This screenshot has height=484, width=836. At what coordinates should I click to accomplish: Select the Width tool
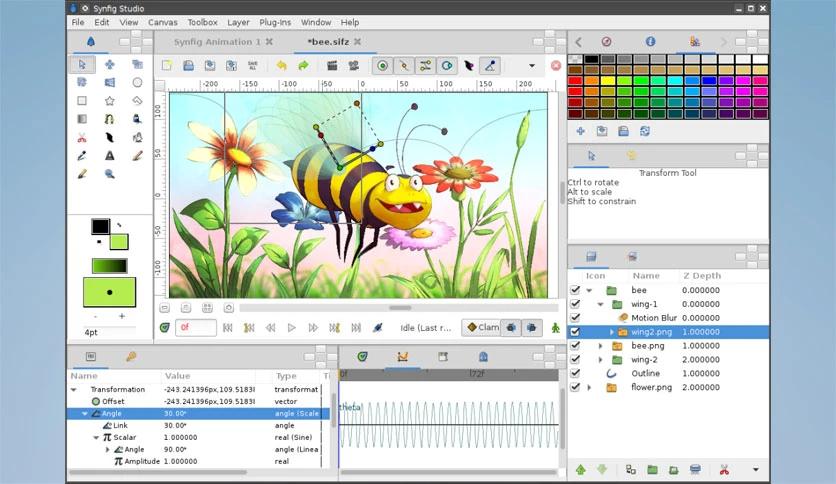[109, 138]
